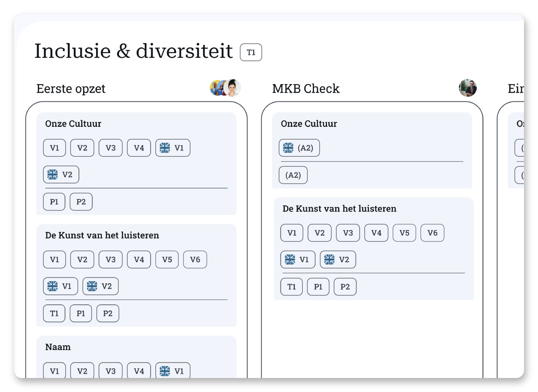The height and width of the screenshot is (392, 538).
Task: Select P2 in Eerste opzet Onze Cultuur
Action: tap(81, 202)
